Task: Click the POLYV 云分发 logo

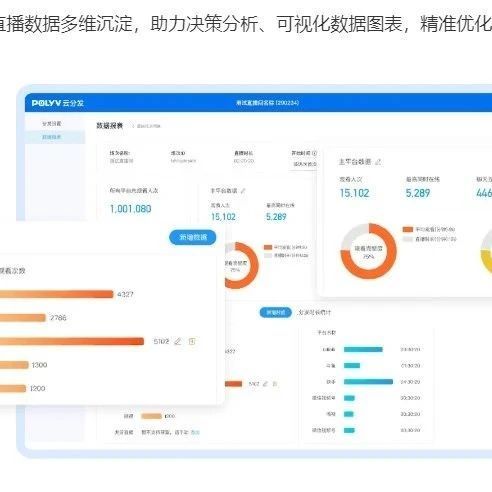Action: click(x=58, y=103)
